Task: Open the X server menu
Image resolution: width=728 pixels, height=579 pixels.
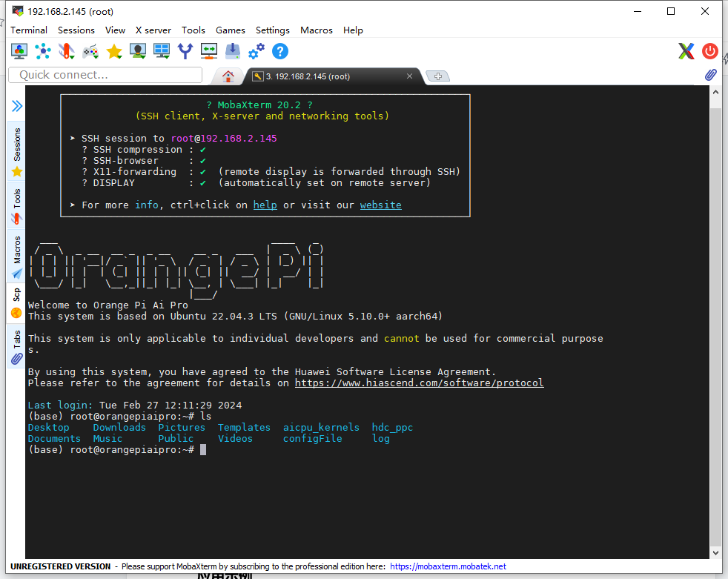Action: tap(153, 30)
